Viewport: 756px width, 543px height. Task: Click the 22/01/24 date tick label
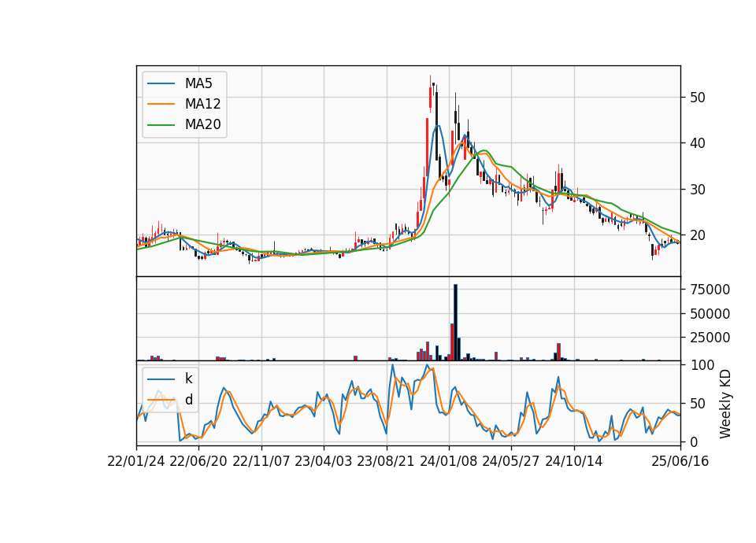136,461
